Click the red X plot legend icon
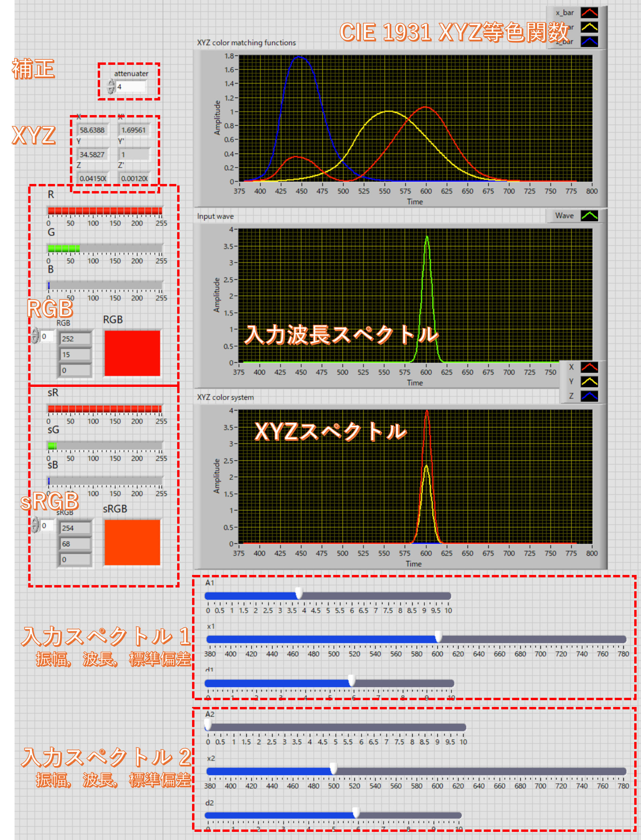641x840 pixels. click(x=589, y=367)
